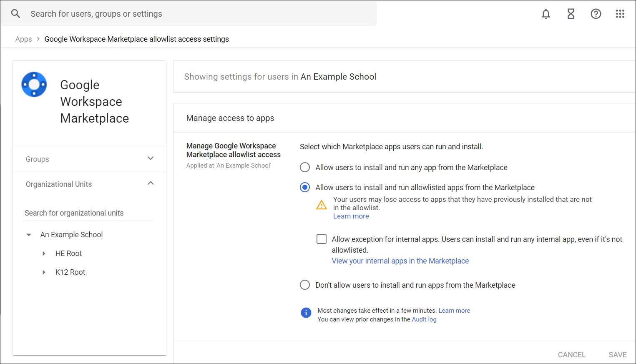Focus the Search for organizational units field
The height and width of the screenshot is (364, 636).
point(89,213)
